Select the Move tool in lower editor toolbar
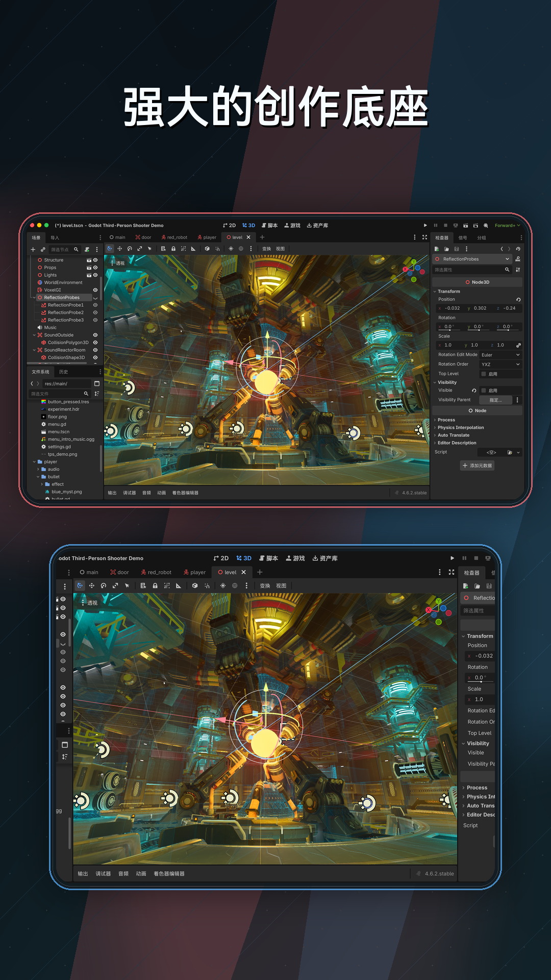Screen dimensions: 551x980 [91, 585]
